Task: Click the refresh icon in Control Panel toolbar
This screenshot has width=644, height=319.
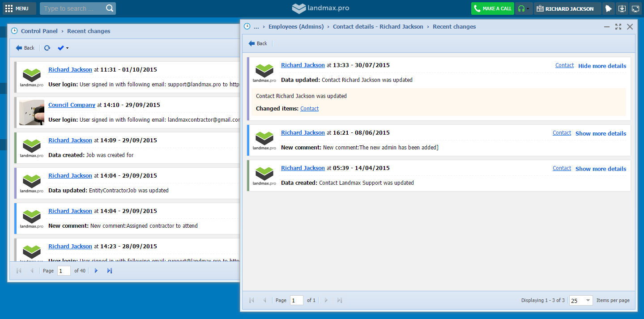Action: click(47, 48)
